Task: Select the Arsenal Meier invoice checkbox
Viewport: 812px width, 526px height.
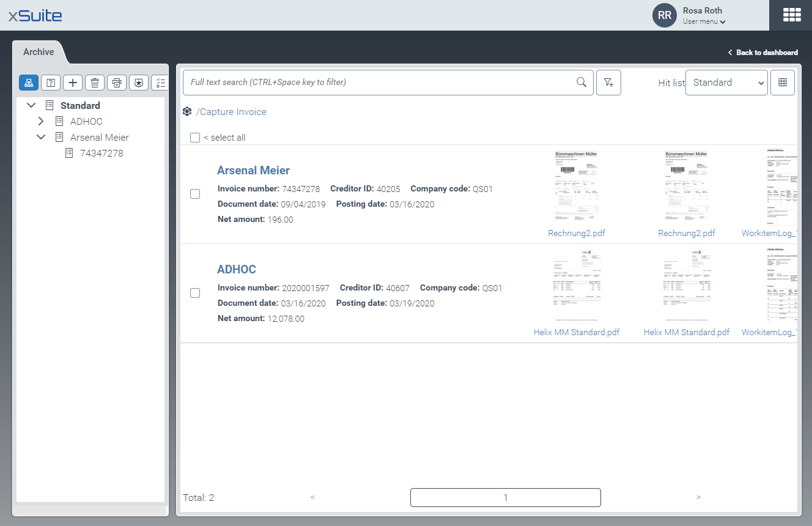Action: tap(195, 194)
